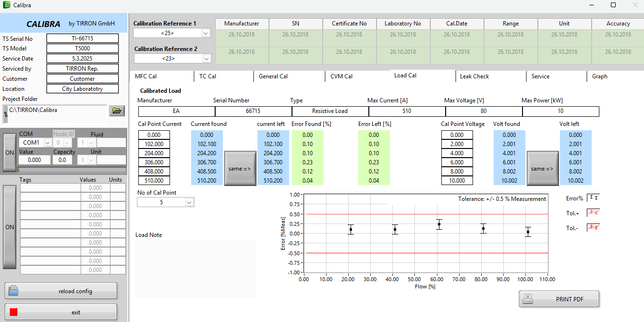Click the Calibra app icon in title bar
The image size is (644, 322).
(6, 5)
